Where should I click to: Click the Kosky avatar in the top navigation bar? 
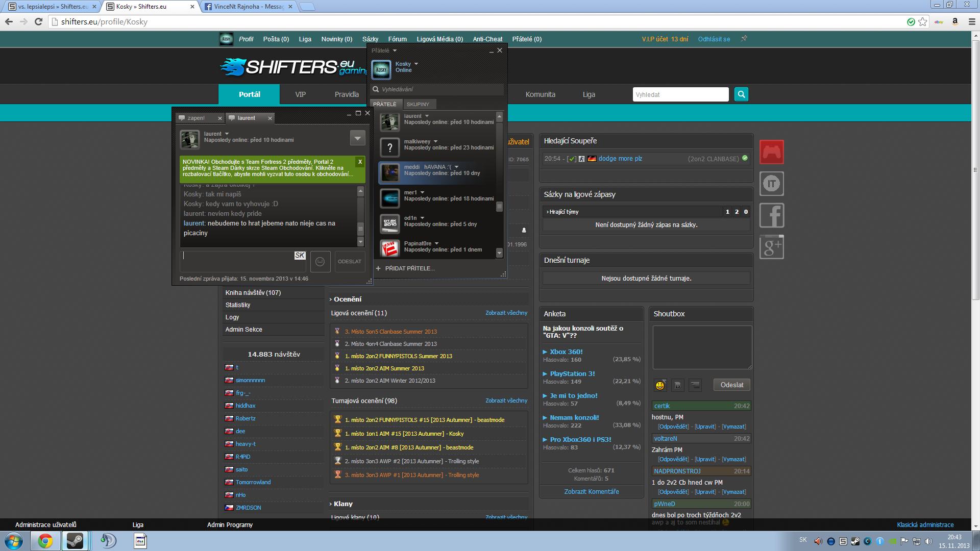tap(226, 39)
